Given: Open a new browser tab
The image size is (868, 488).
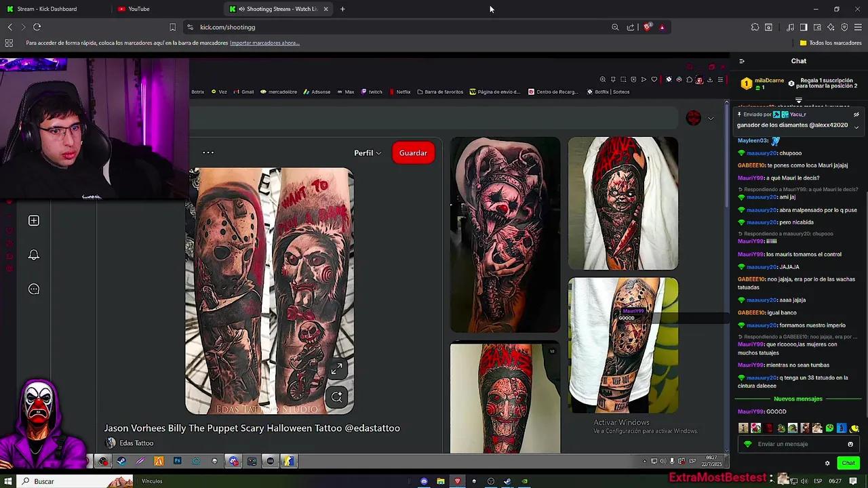Looking at the screenshot, I should click(342, 9).
